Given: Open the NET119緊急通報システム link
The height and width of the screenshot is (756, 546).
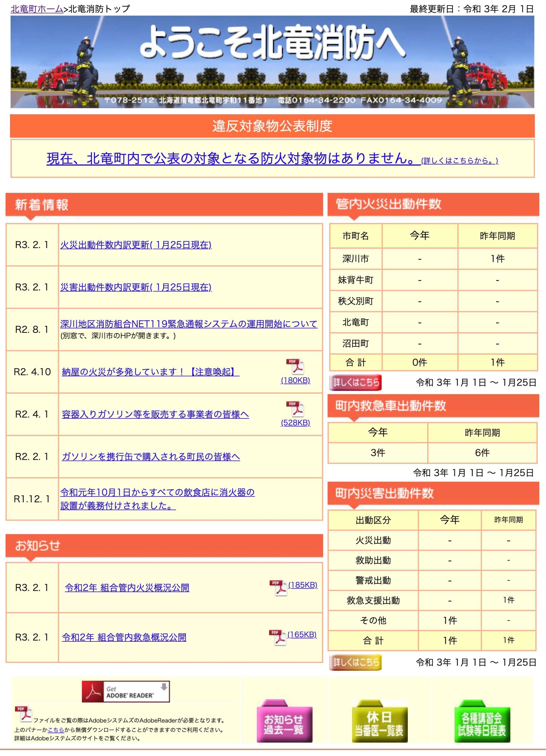Looking at the screenshot, I should pyautogui.click(x=189, y=324).
